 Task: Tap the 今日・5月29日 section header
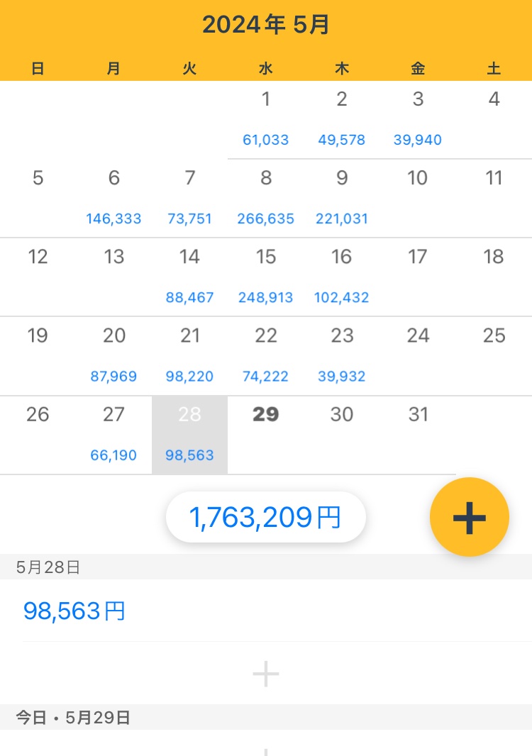[266, 717]
